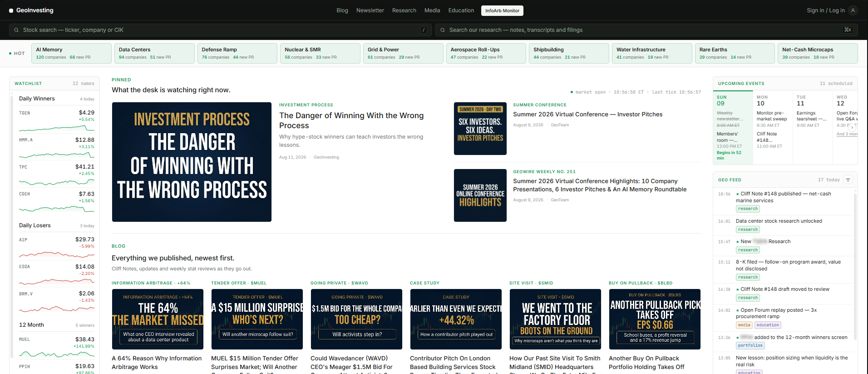Open Cliff Note #148 published feed item

(x=784, y=201)
